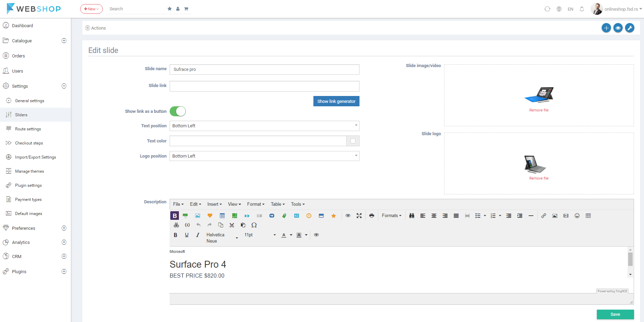Viewport: 644px width, 322px height.
Task: Justify text in the editor
Action: pos(456,216)
